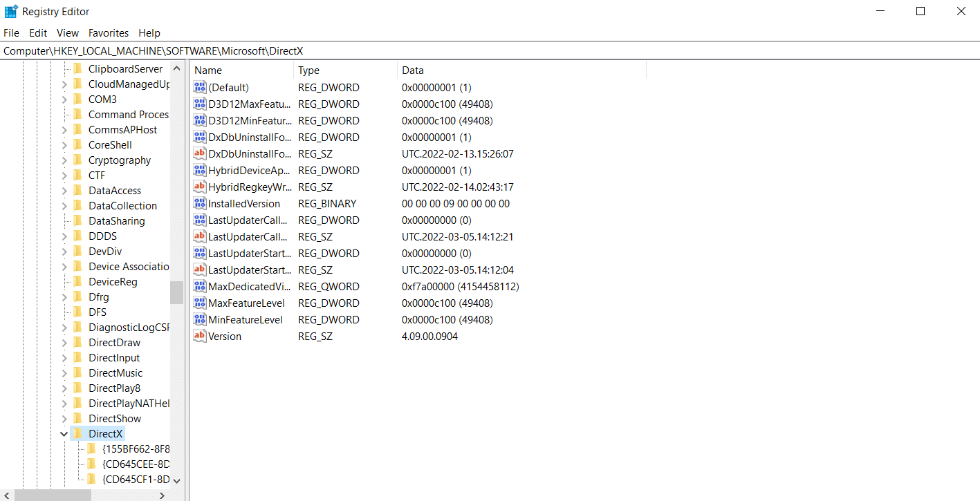Image resolution: width=980 pixels, height=501 pixels.
Task: Click the icon beside the D3D12MaxFeatu... value
Action: tap(200, 104)
